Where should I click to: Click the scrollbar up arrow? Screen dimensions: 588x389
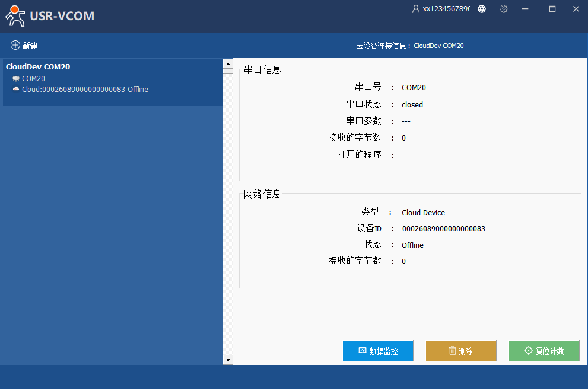(x=228, y=63)
